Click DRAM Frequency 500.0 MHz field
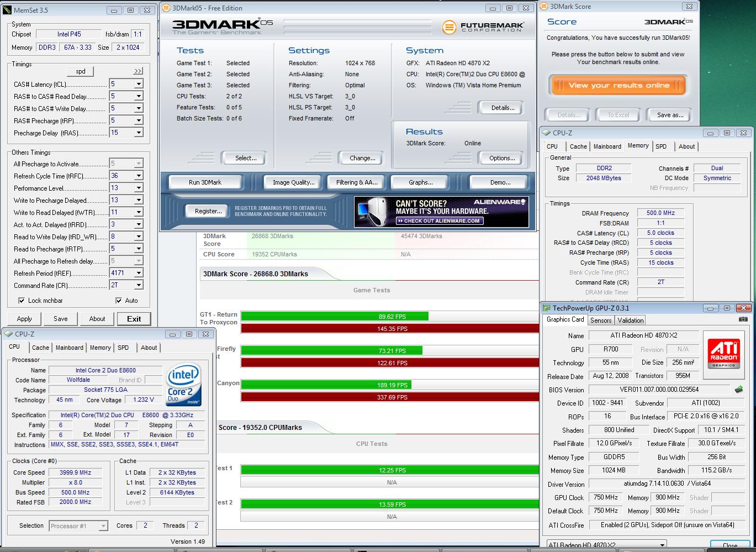Screen dimensions: 756x552 coord(661,213)
